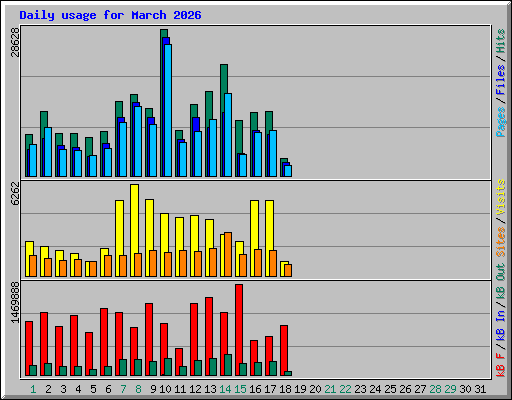This screenshot has height=400, width=512.
Task: Click day label 17 on the x-axis
Action: click(x=270, y=389)
